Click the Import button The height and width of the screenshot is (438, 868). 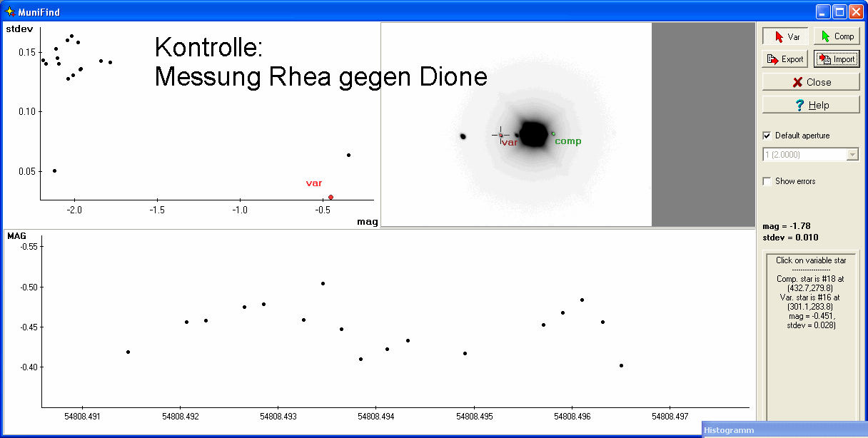(836, 59)
